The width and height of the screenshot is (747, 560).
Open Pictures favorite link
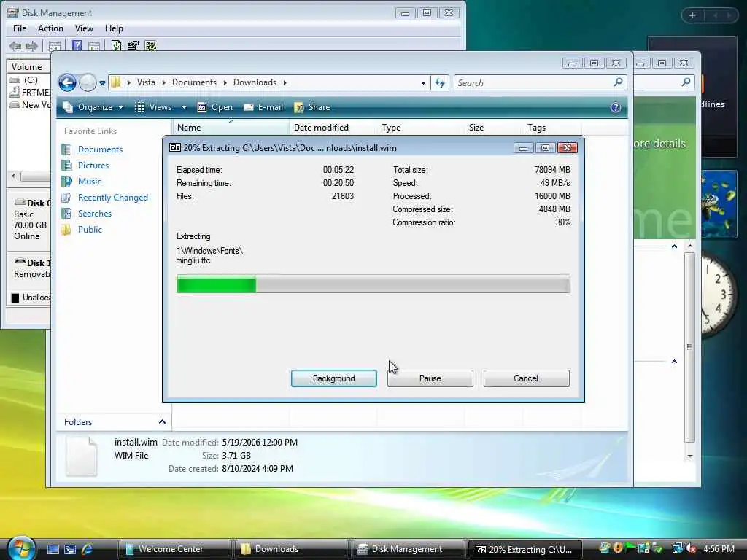click(x=93, y=166)
